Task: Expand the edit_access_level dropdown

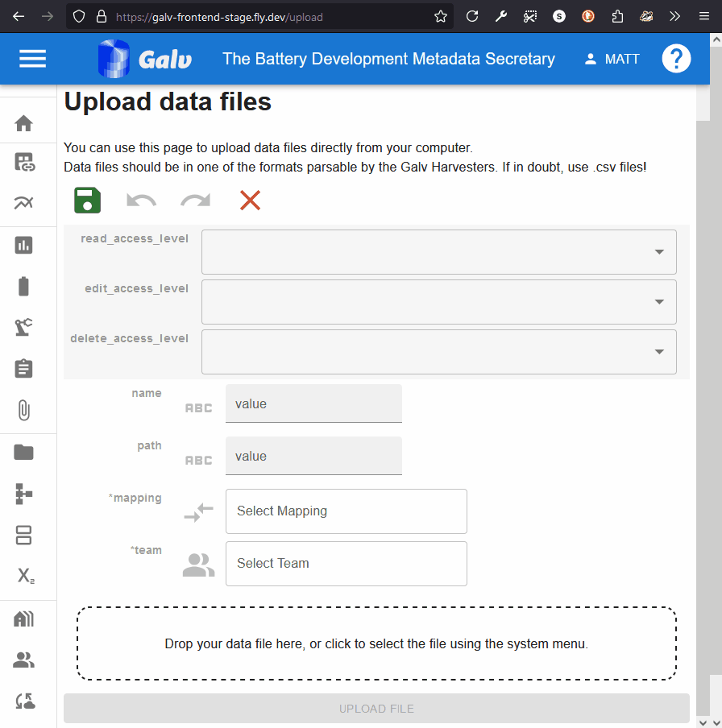Action: (x=438, y=302)
